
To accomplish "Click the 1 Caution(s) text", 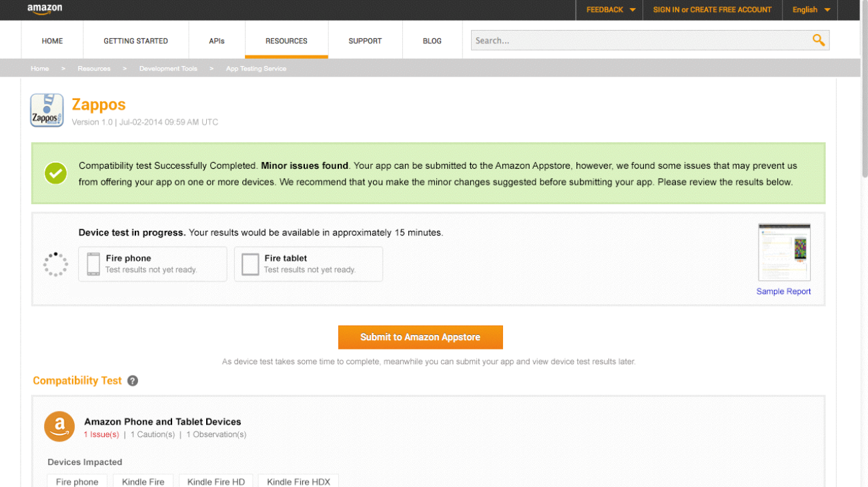I will (x=153, y=434).
